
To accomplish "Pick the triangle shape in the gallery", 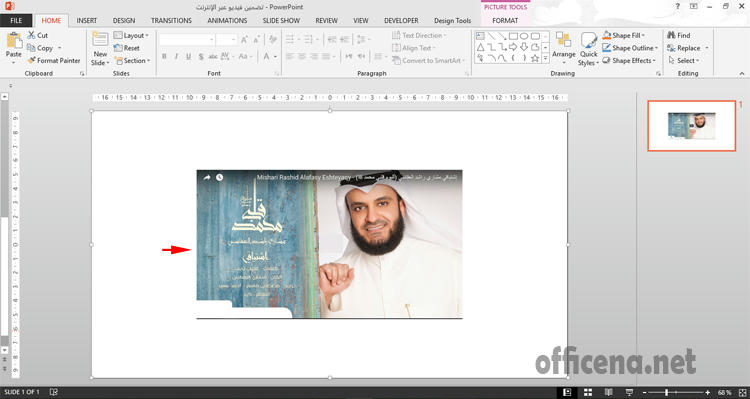I will pyautogui.click(x=480, y=47).
